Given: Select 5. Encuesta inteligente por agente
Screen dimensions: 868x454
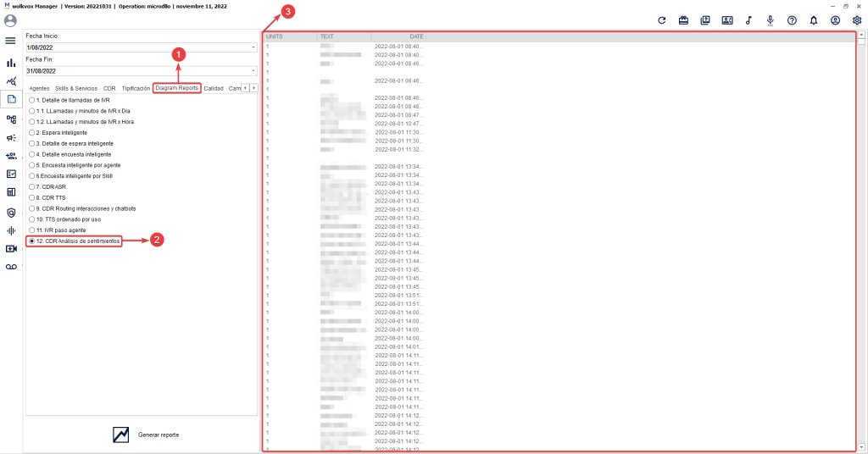Looking at the screenshot, I should point(75,165).
